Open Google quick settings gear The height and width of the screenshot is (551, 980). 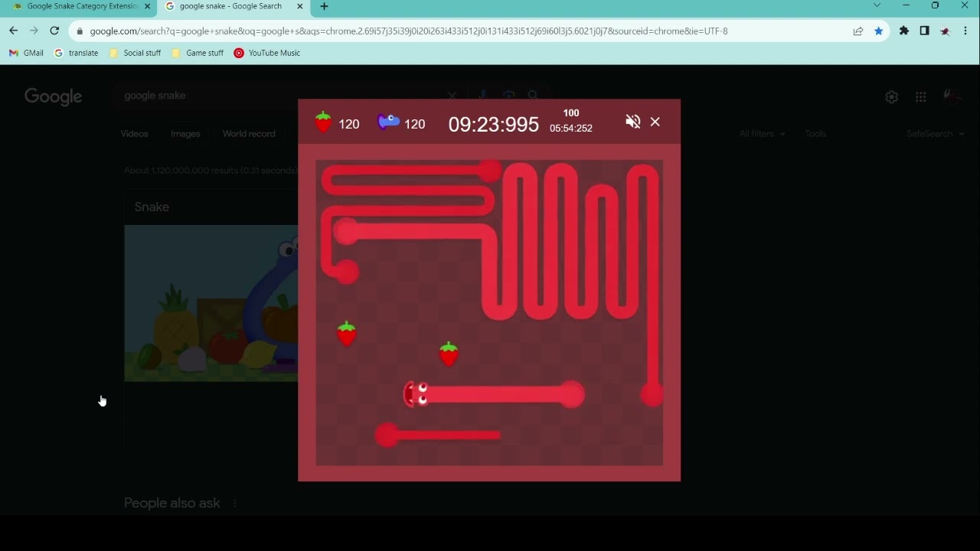[891, 97]
